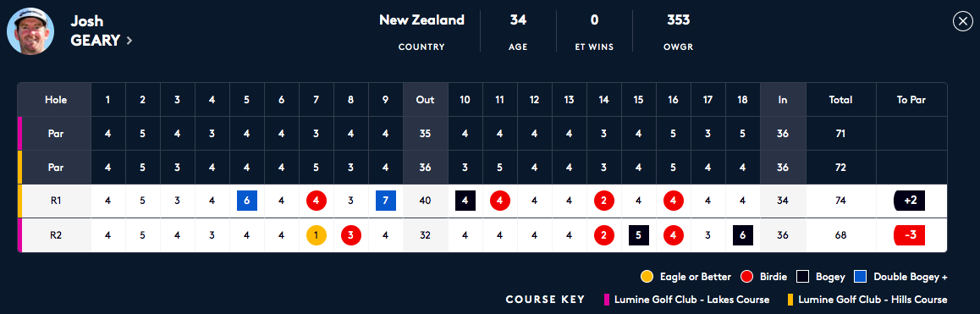The height and width of the screenshot is (314, 980).
Task: Click the red birdie on R1 hole 7
Action: pos(317,201)
